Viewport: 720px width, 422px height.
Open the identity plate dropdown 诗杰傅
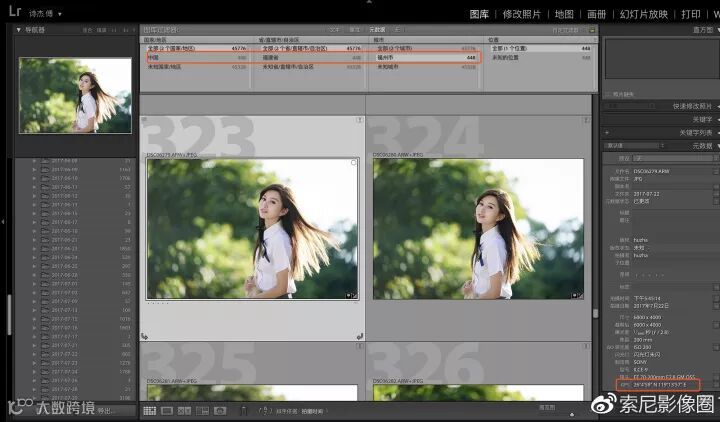(x=45, y=14)
